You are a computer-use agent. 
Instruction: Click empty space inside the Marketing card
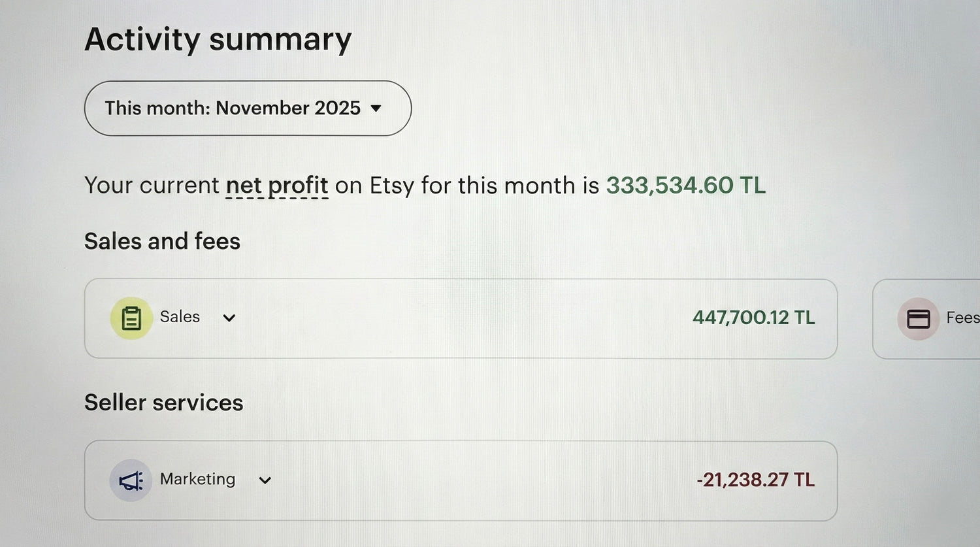tap(477, 480)
